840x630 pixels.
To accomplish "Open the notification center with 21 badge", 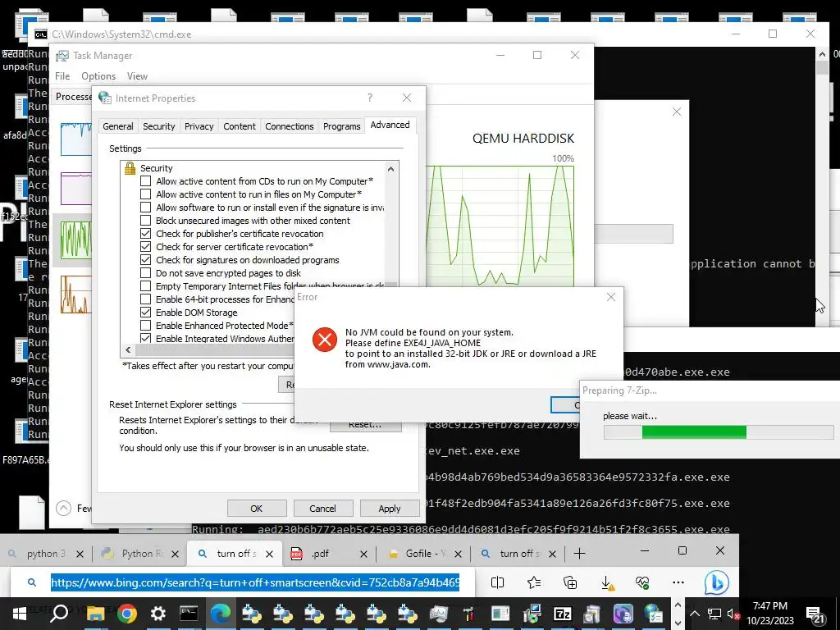I will point(815,614).
